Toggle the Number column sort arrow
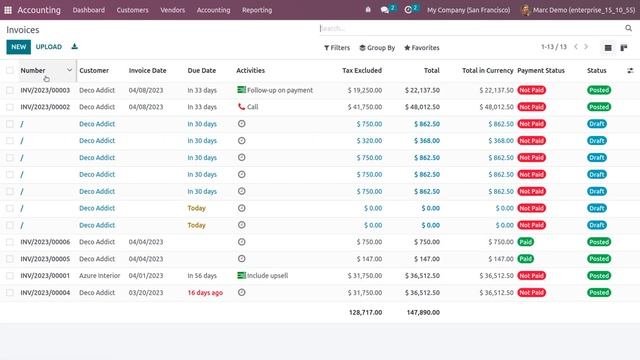Image resolution: width=640 pixels, height=360 pixels. pyautogui.click(x=69, y=70)
